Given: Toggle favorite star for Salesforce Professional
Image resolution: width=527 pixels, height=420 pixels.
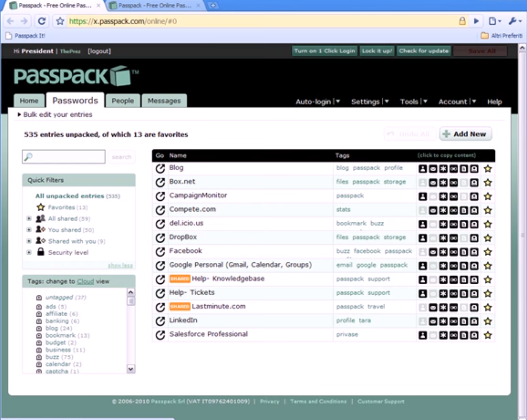Looking at the screenshot, I should 488,335.
